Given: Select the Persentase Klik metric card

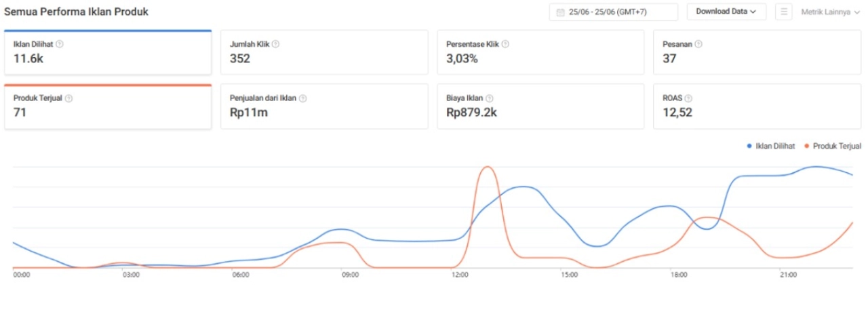Looking at the screenshot, I should tap(540, 52).
